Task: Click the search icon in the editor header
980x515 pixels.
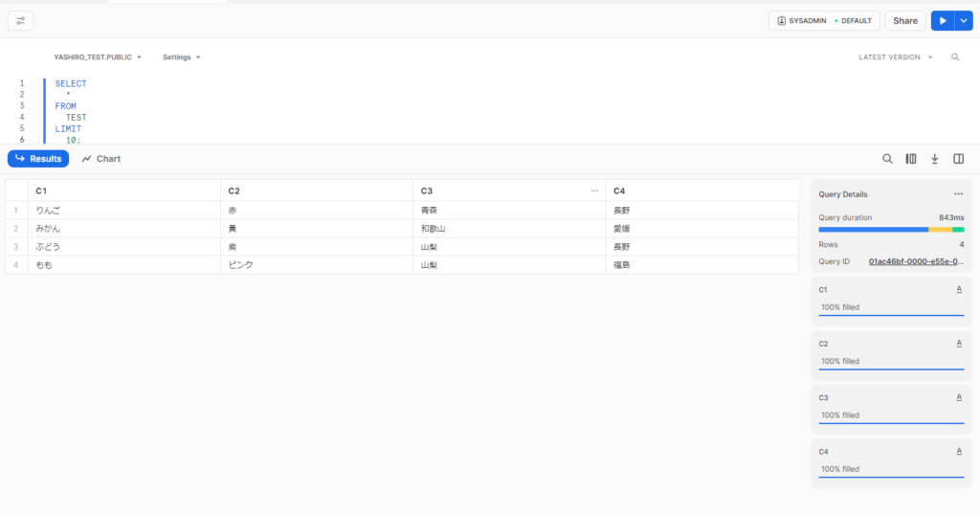Action: (x=955, y=57)
